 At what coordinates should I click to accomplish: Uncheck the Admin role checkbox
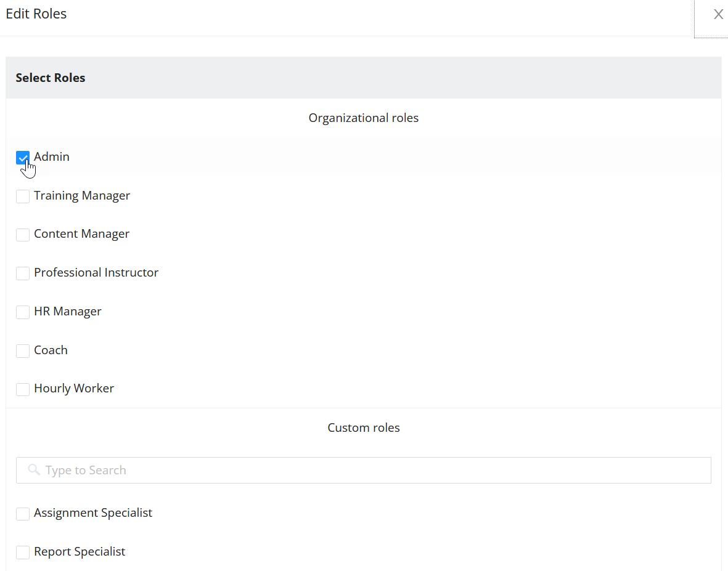(x=23, y=158)
